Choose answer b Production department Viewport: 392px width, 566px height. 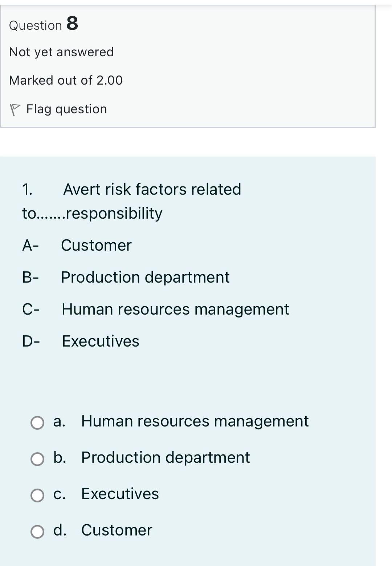pyautogui.click(x=37, y=459)
